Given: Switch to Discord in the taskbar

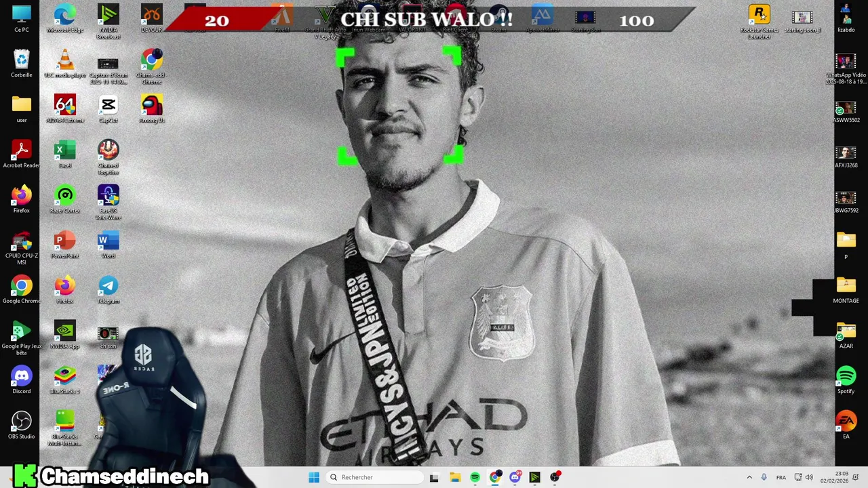Looking at the screenshot, I should [515, 477].
